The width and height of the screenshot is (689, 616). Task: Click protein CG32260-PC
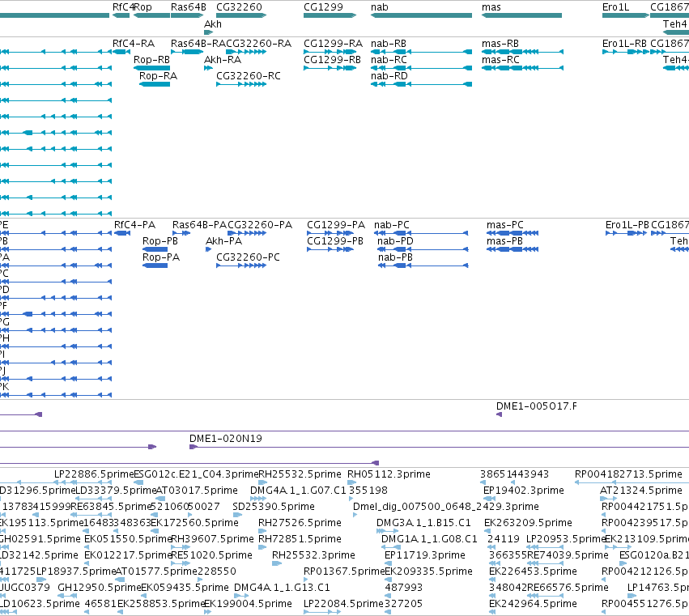pyautogui.click(x=248, y=257)
